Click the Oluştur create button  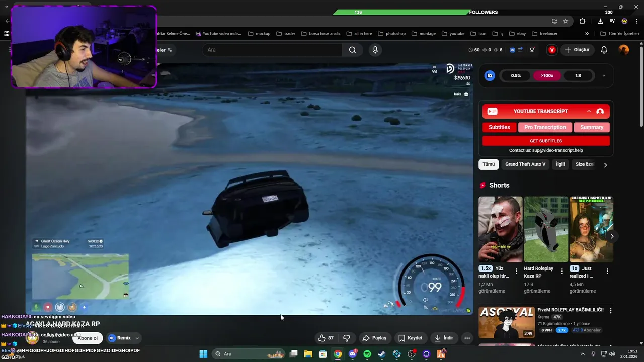(x=577, y=50)
